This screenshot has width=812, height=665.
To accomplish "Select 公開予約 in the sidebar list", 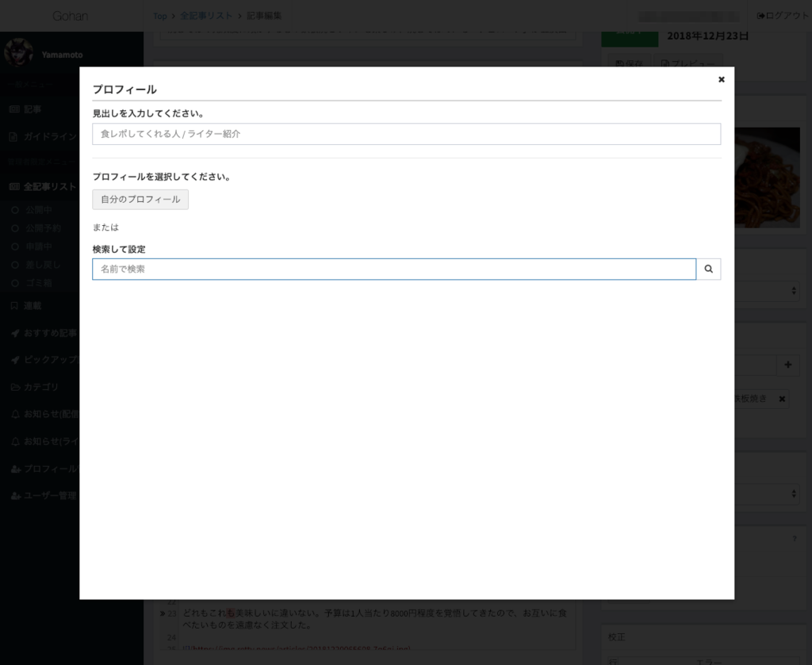I will coord(44,228).
